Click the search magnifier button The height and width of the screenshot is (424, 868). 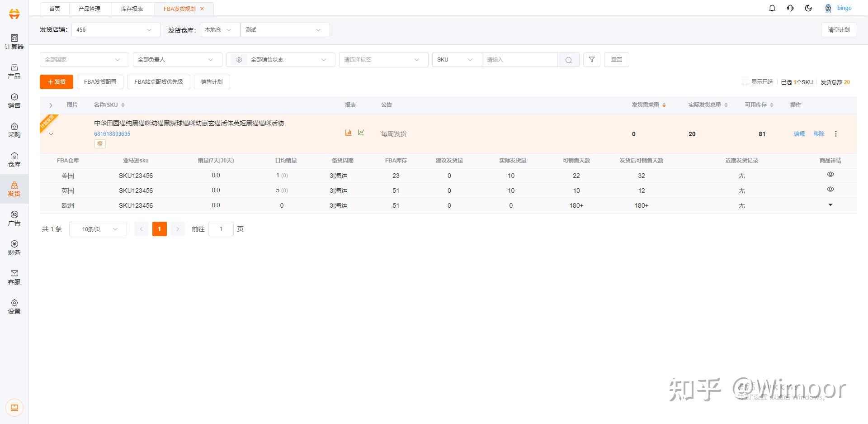tap(569, 60)
